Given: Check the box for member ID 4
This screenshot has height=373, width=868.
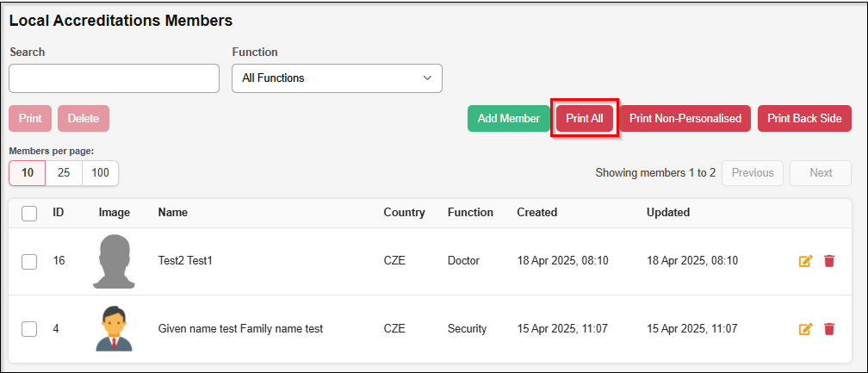Looking at the screenshot, I should pyautogui.click(x=29, y=328).
